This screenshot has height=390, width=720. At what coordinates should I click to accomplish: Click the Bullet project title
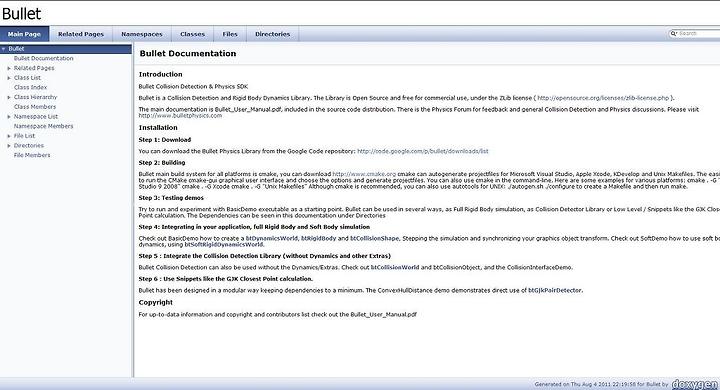(21, 14)
